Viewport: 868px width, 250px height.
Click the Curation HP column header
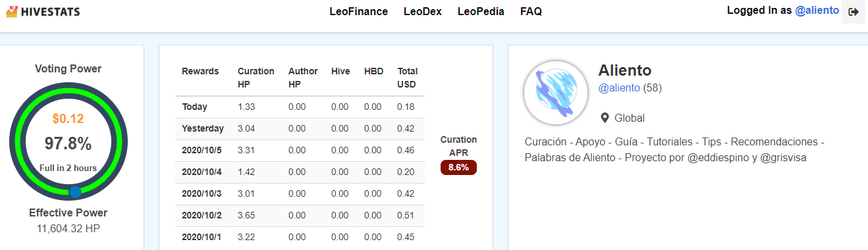pos(256,78)
